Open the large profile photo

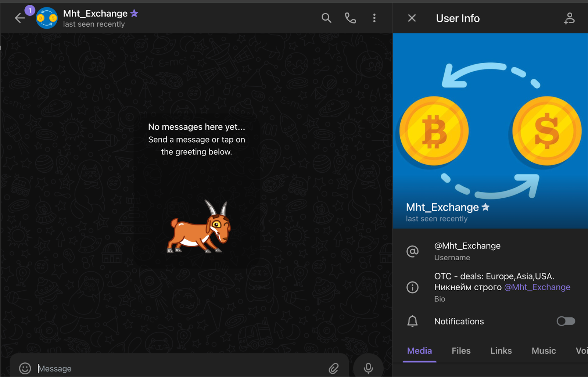click(x=490, y=131)
